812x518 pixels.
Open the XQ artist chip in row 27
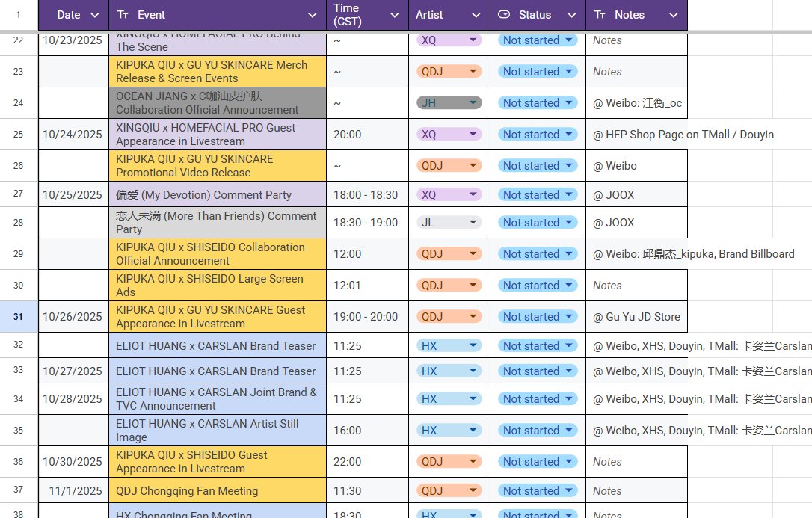point(449,194)
